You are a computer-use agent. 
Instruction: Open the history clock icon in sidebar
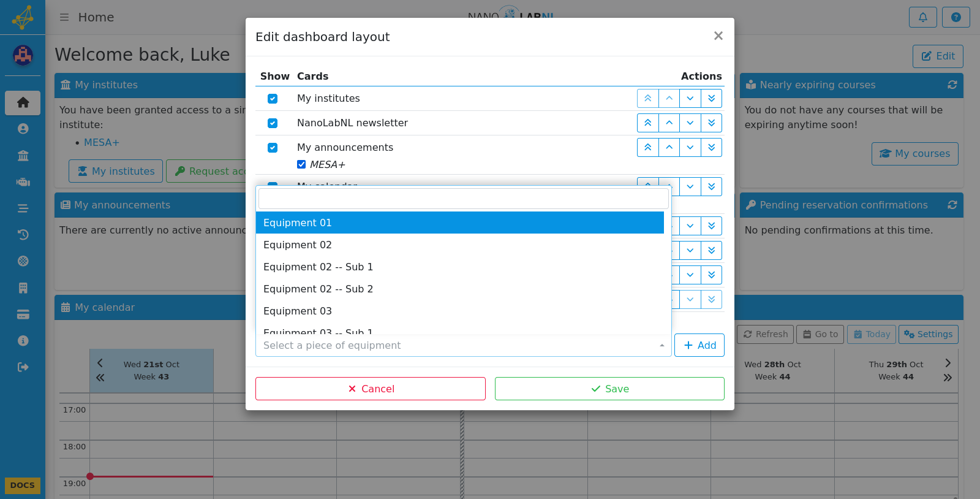(23, 235)
